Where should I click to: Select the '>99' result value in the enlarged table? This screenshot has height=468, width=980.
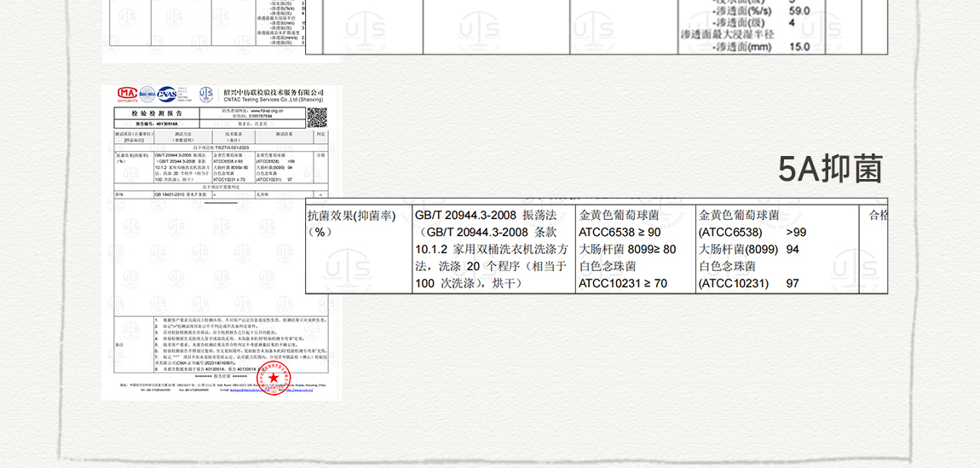(x=796, y=233)
